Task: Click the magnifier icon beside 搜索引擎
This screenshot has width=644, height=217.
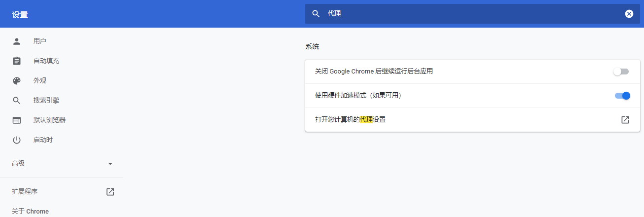Action: tap(17, 100)
